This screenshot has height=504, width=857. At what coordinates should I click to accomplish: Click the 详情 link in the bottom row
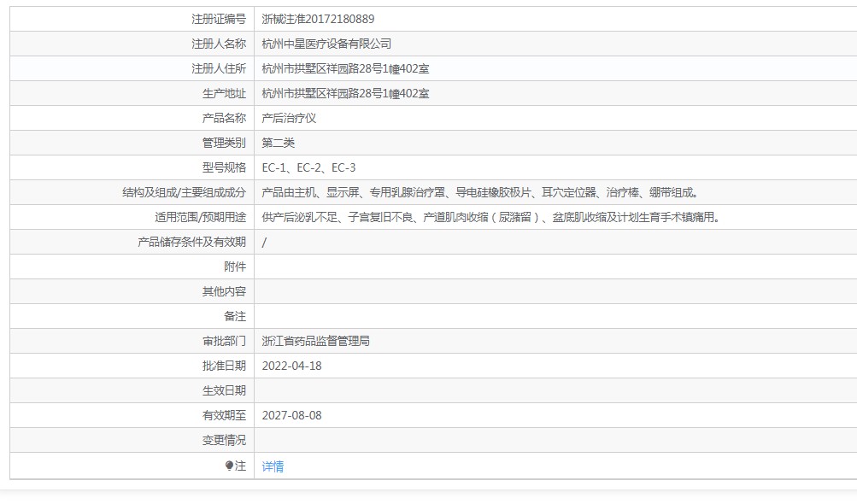tap(273, 466)
